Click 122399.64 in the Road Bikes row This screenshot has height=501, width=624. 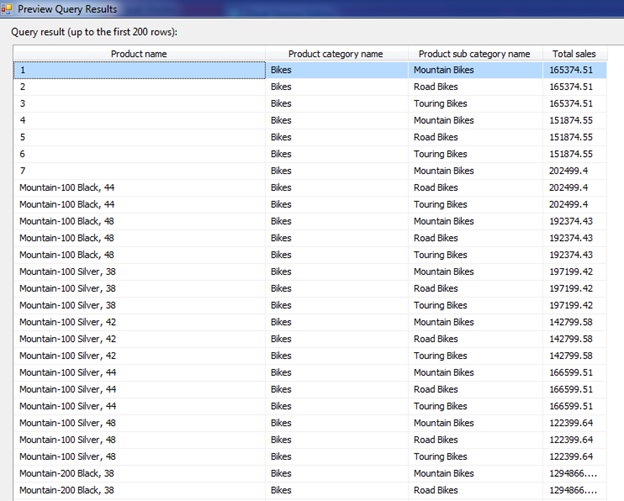pyautogui.click(x=574, y=440)
